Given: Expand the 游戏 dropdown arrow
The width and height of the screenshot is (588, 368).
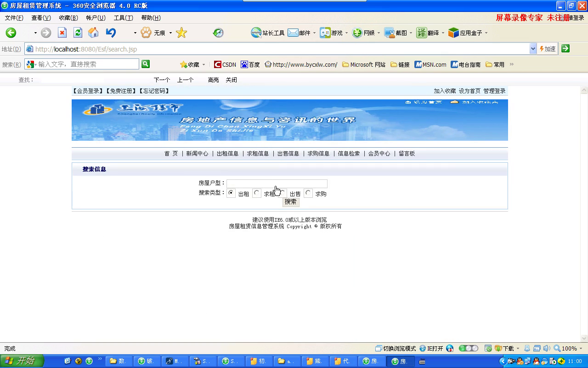Looking at the screenshot, I should 346,33.
